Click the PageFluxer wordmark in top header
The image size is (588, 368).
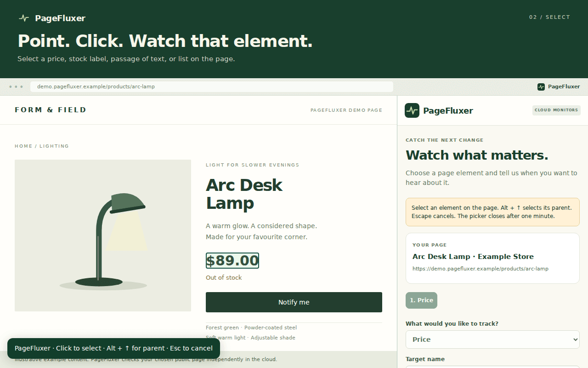60,18
